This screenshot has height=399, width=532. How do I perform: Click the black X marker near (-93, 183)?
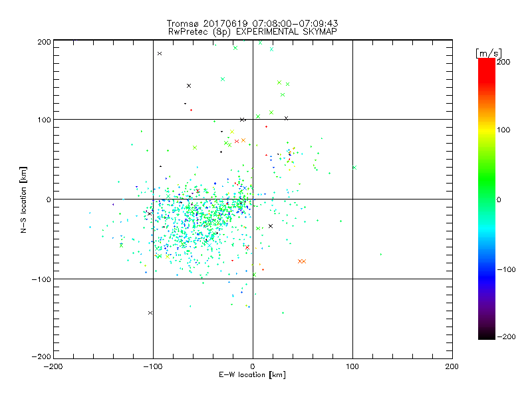[160, 54]
